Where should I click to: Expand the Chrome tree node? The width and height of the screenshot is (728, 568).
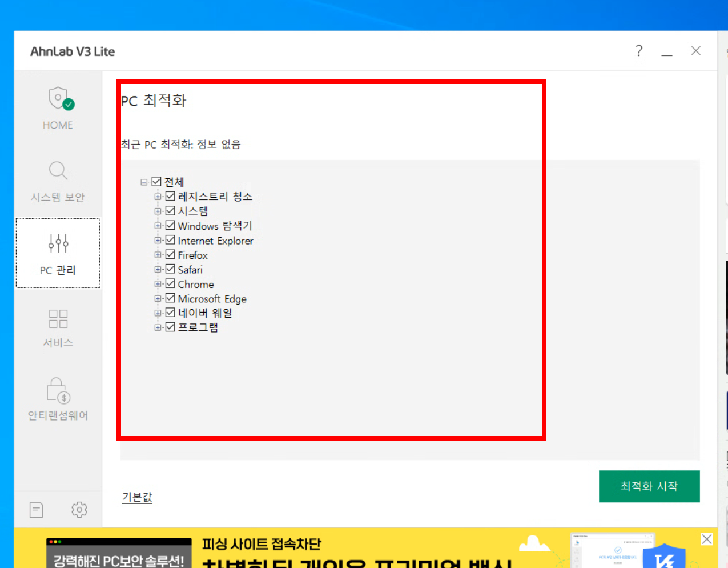pyautogui.click(x=158, y=284)
